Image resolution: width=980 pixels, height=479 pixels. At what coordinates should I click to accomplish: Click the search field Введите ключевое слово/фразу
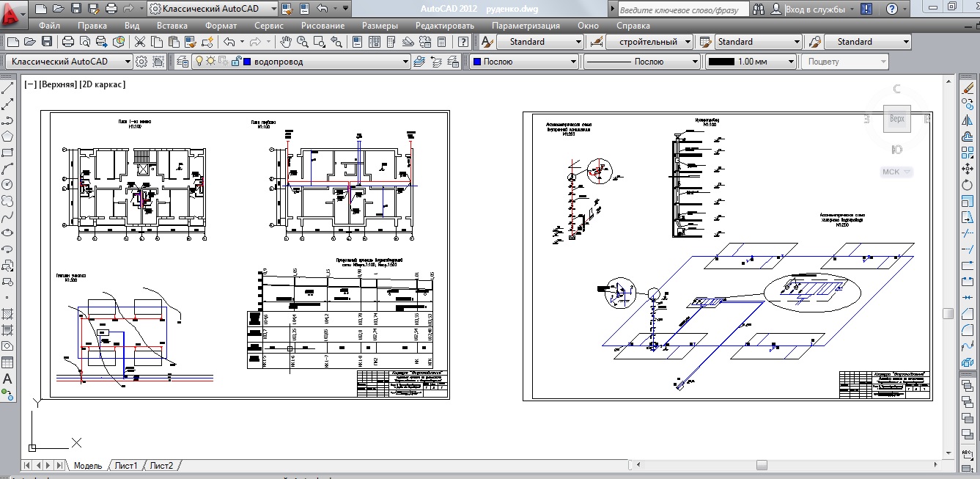pos(683,10)
